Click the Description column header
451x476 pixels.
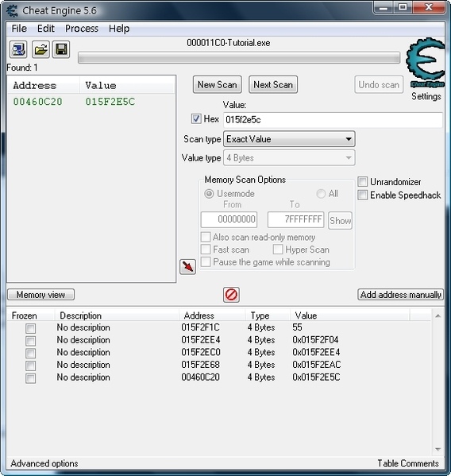(x=81, y=315)
